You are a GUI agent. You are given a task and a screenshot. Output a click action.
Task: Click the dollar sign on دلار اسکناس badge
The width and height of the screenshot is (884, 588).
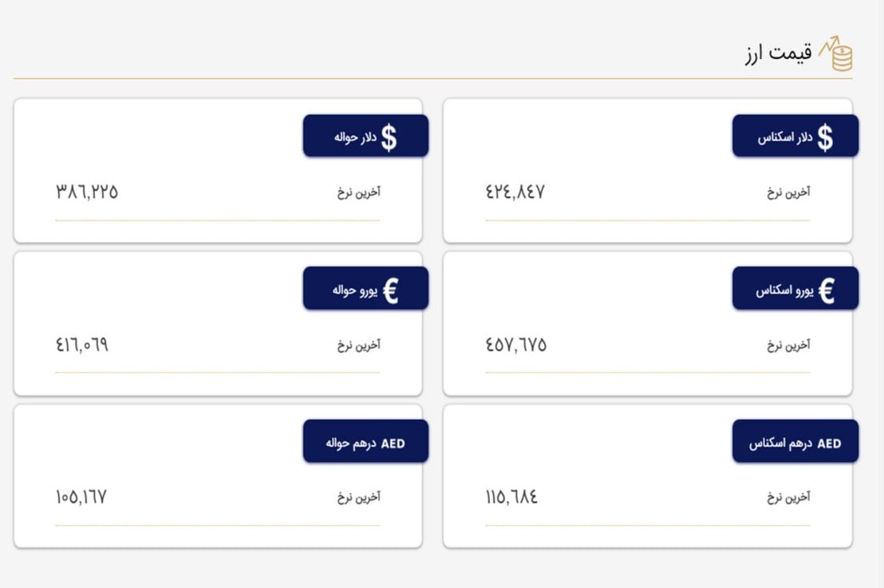pyautogui.click(x=825, y=137)
